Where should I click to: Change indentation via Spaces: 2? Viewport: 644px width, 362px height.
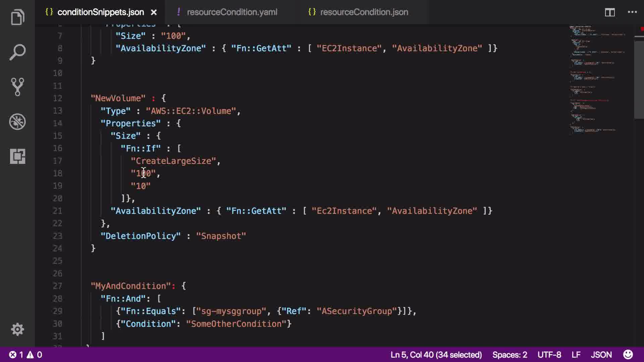(509, 355)
